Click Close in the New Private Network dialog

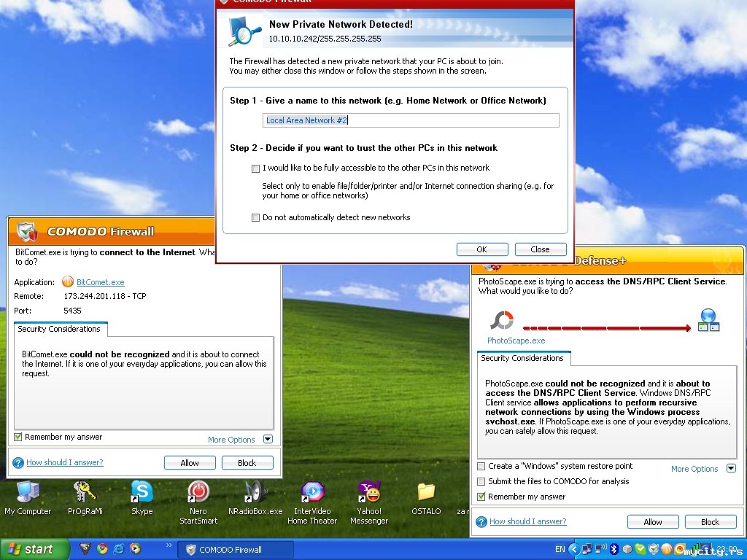tap(541, 249)
